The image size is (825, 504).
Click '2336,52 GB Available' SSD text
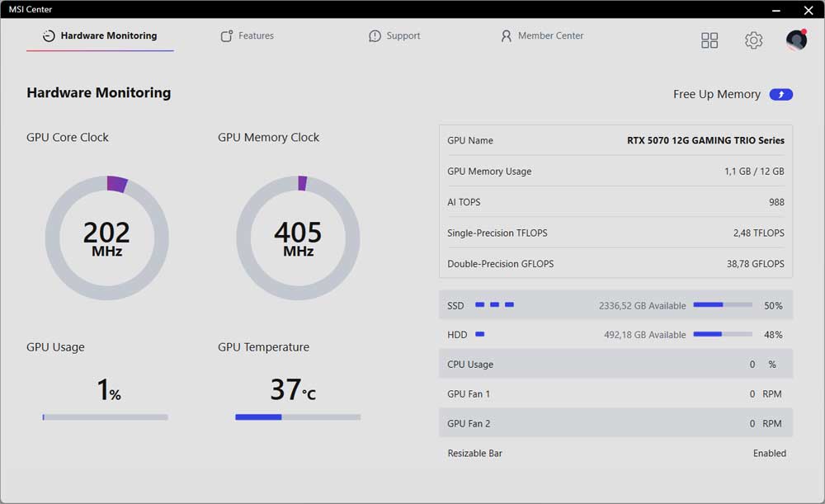(643, 306)
